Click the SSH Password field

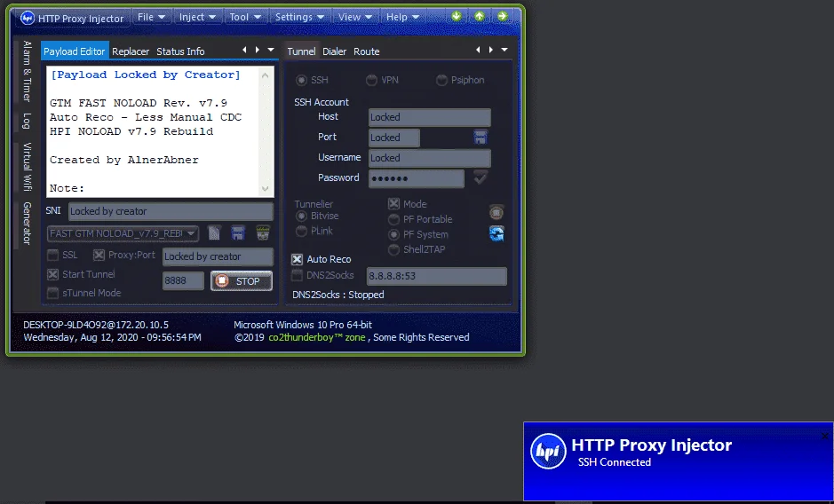(x=417, y=178)
